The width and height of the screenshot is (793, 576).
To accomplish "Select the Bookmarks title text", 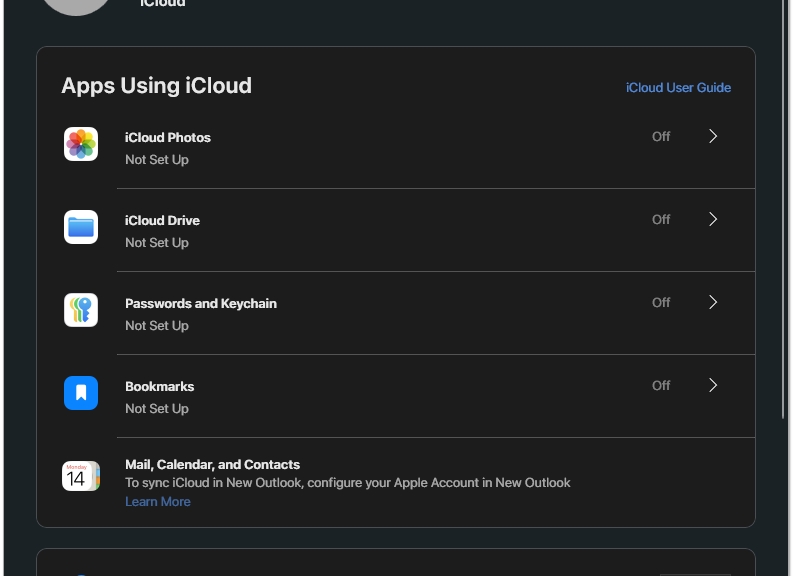I will click(160, 386).
